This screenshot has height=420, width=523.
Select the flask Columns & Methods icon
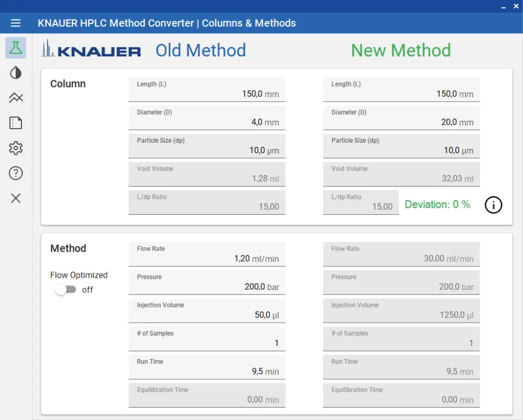coord(15,48)
